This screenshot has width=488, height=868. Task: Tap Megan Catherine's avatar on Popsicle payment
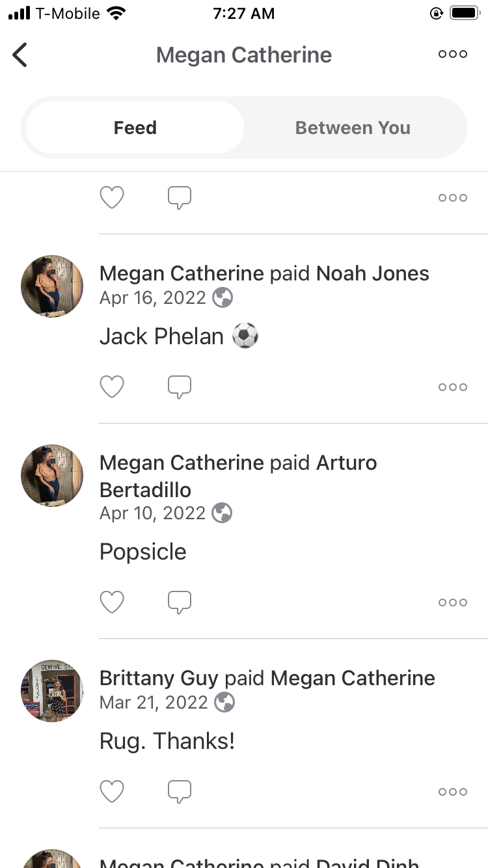point(52,476)
